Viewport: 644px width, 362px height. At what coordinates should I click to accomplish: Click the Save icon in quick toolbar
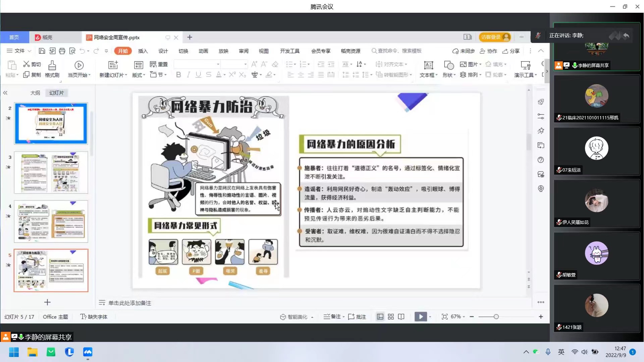pos(42,51)
